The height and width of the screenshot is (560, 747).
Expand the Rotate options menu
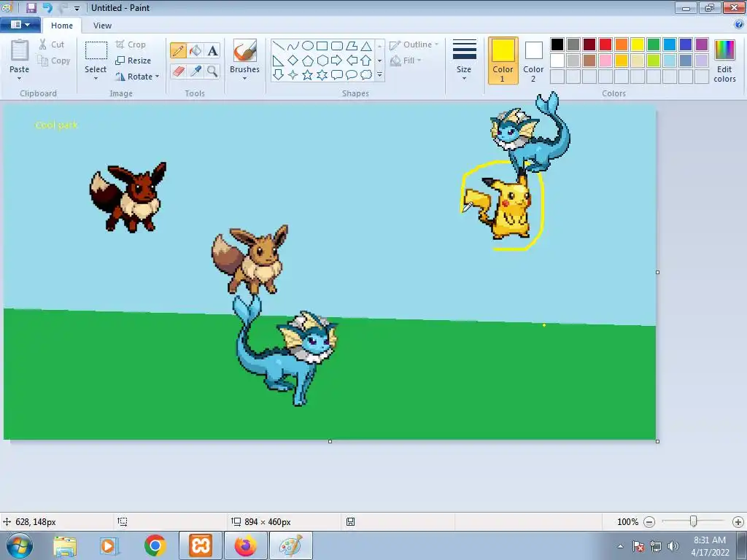157,76
